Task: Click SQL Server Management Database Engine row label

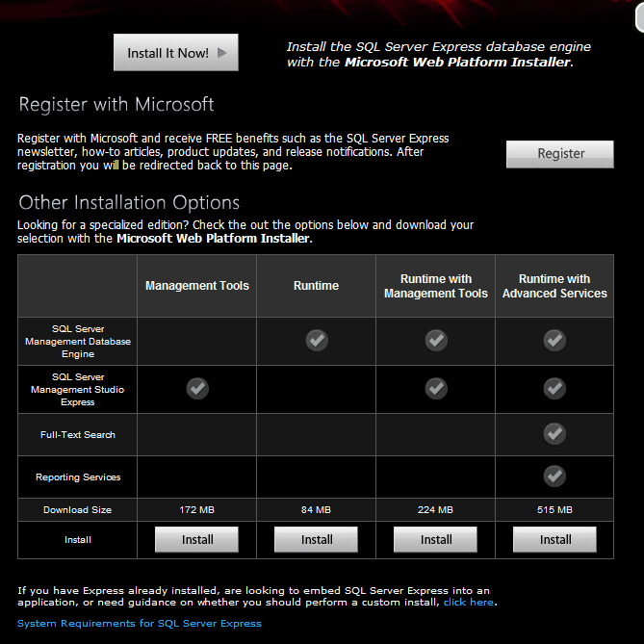Action: [x=78, y=342]
